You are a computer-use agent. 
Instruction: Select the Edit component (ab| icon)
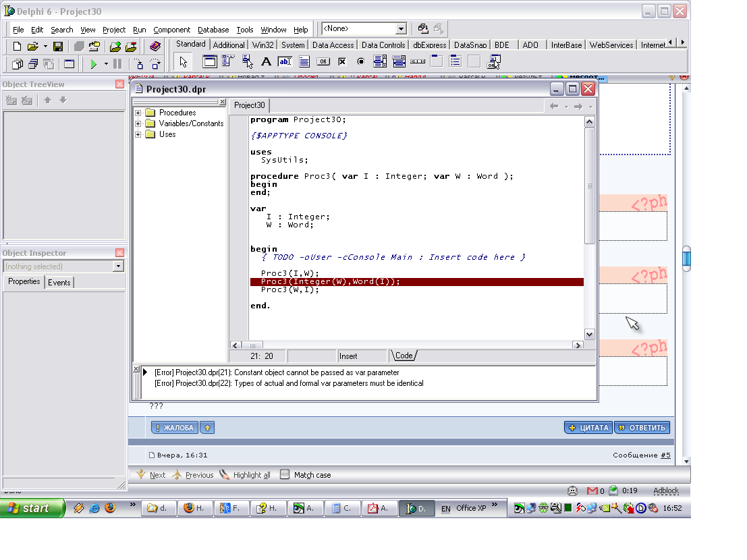pyautogui.click(x=285, y=62)
